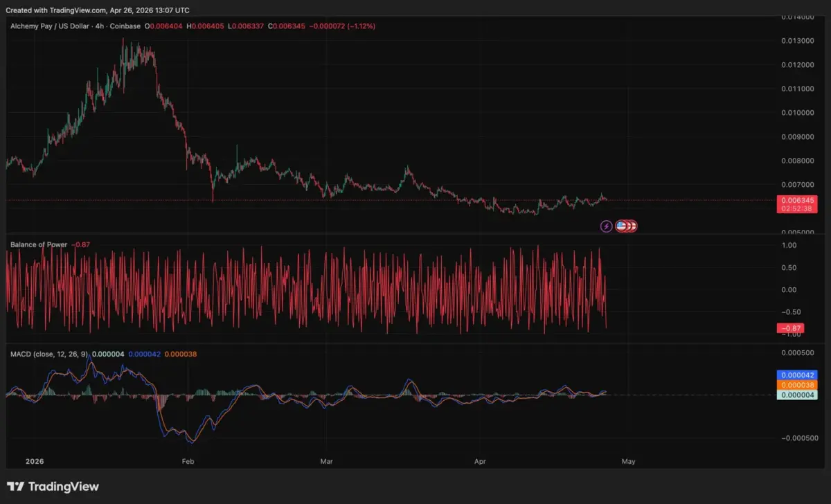
Task: Click the TradingView logo at bottom left
Action: 53,487
